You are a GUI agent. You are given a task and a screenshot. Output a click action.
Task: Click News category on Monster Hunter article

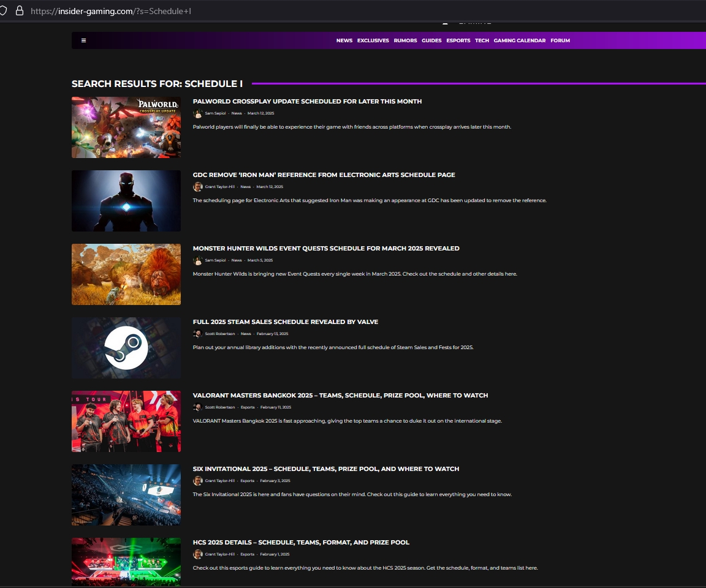point(237,260)
